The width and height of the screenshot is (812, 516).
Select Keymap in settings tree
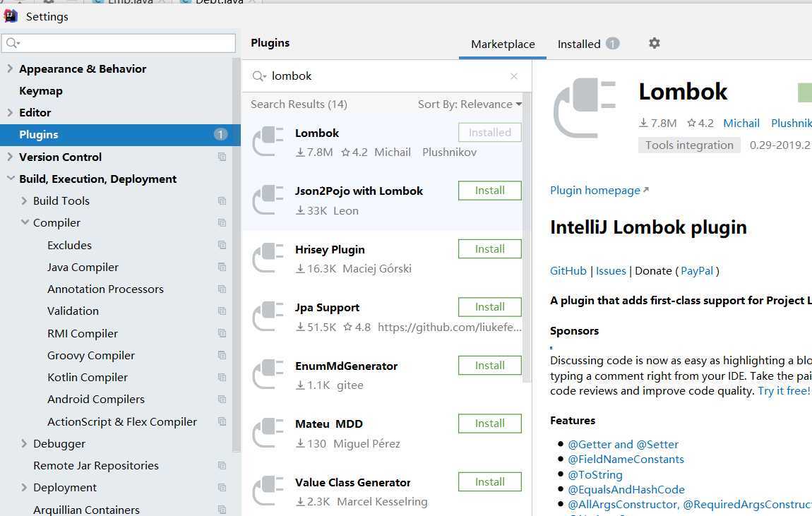tap(41, 90)
